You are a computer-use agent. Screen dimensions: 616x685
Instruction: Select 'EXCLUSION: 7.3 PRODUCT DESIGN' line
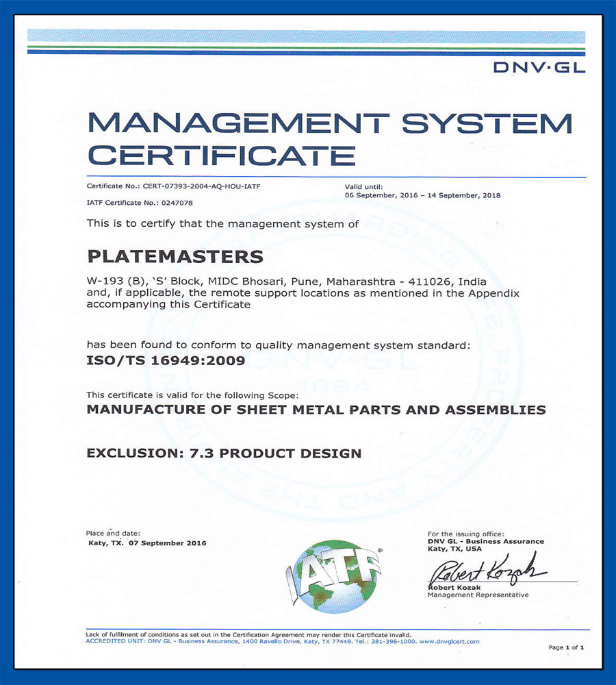(x=224, y=453)
